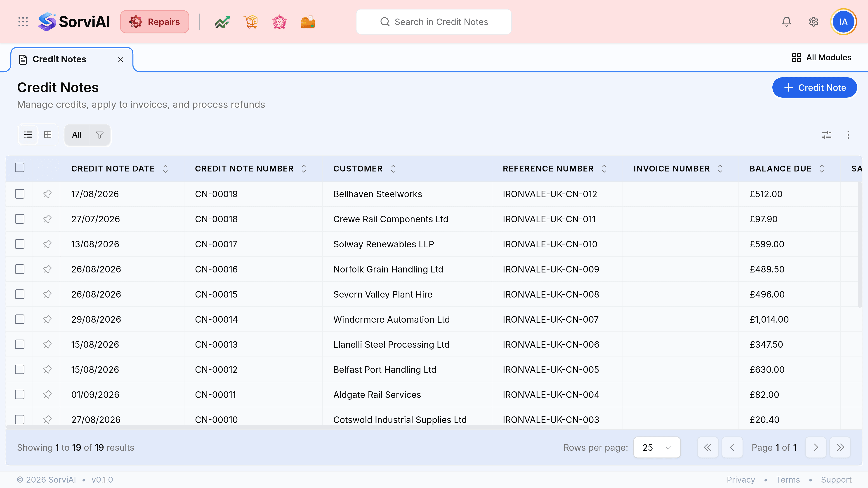The width and height of the screenshot is (868, 488).
Task: Toggle the select-all header checkbox
Action: pos(20,167)
